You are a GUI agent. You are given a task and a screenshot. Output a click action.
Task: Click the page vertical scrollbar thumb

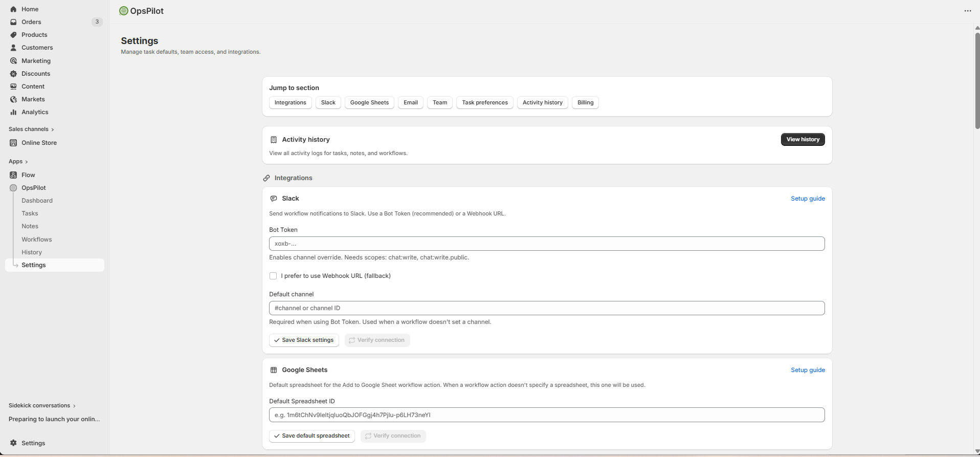pos(977,80)
